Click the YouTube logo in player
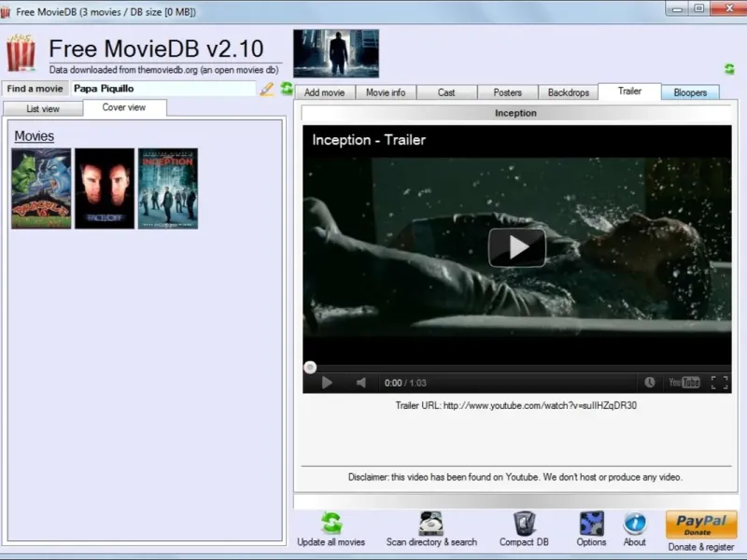This screenshot has width=747, height=560. 684,383
